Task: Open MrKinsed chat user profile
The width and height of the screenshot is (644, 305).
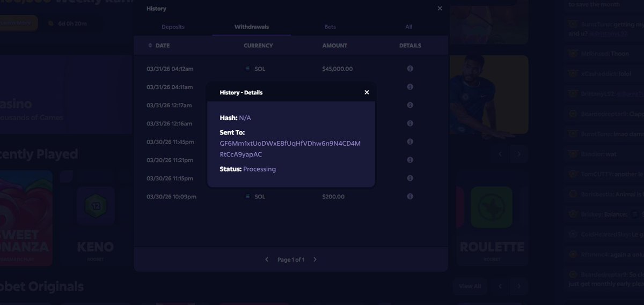Action: [595, 54]
